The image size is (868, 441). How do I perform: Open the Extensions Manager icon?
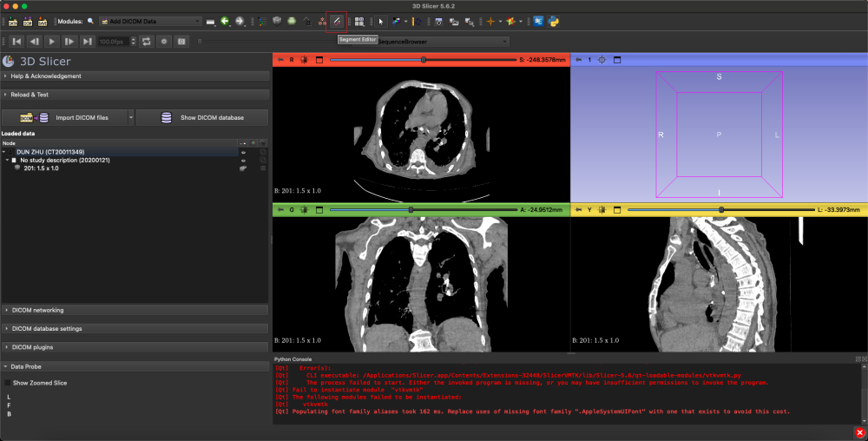[x=538, y=21]
